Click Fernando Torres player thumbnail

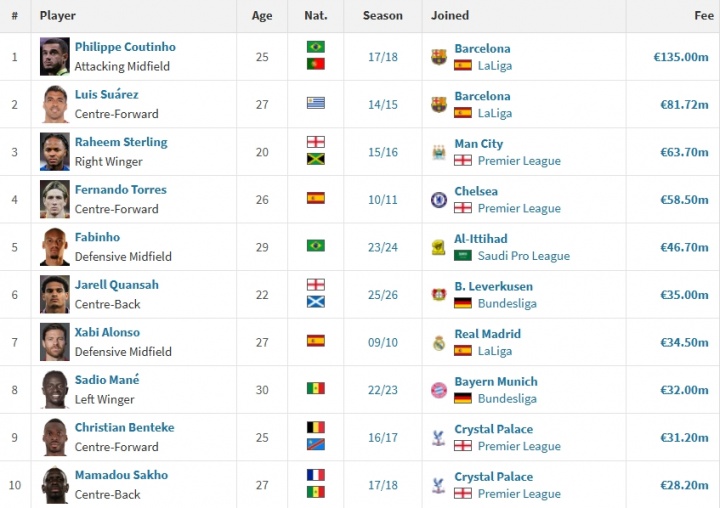[x=55, y=200]
